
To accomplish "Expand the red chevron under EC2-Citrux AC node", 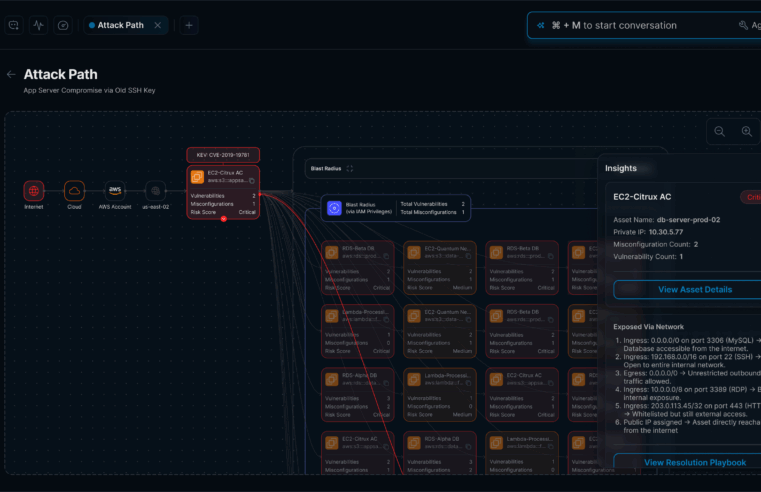I will click(224, 219).
